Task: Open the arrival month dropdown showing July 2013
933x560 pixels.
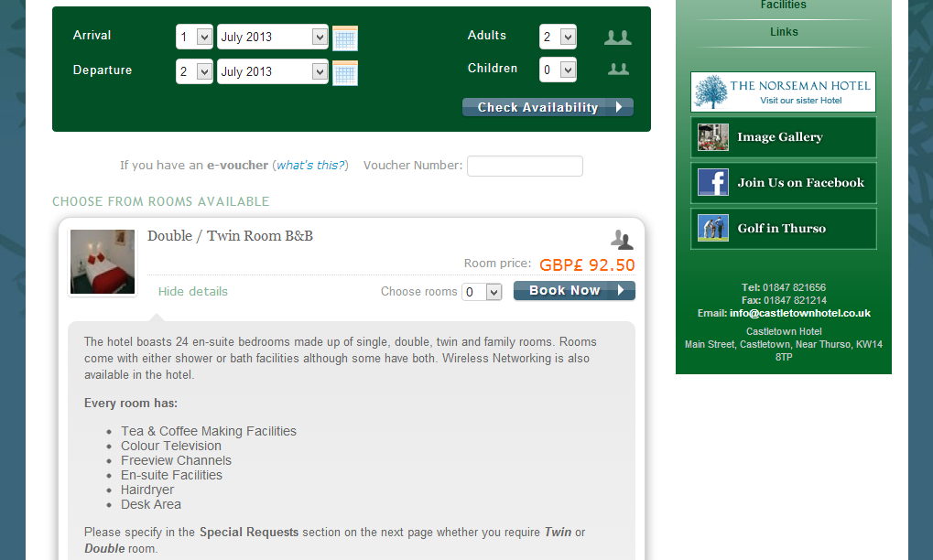Action: [x=273, y=37]
